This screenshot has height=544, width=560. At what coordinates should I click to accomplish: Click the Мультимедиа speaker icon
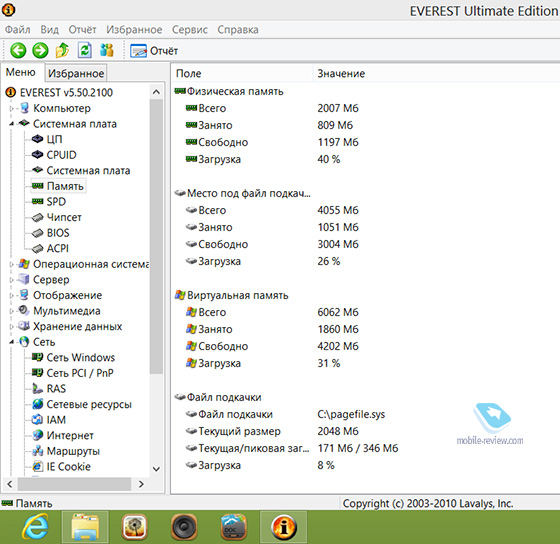(24, 310)
